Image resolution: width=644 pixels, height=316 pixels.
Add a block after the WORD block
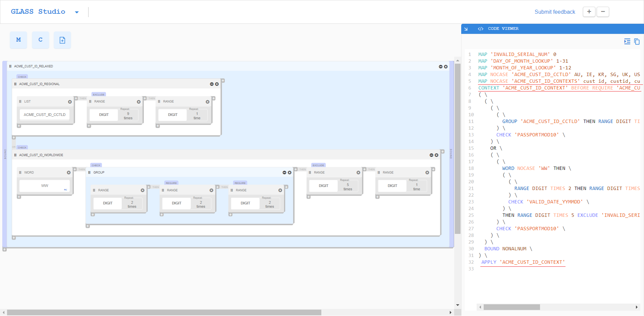point(75,169)
